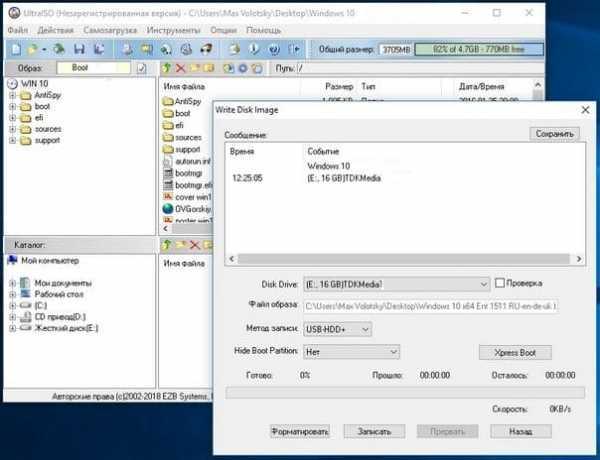The width and height of the screenshot is (600, 460).
Task: Click the write progress bar
Action: pos(405,393)
